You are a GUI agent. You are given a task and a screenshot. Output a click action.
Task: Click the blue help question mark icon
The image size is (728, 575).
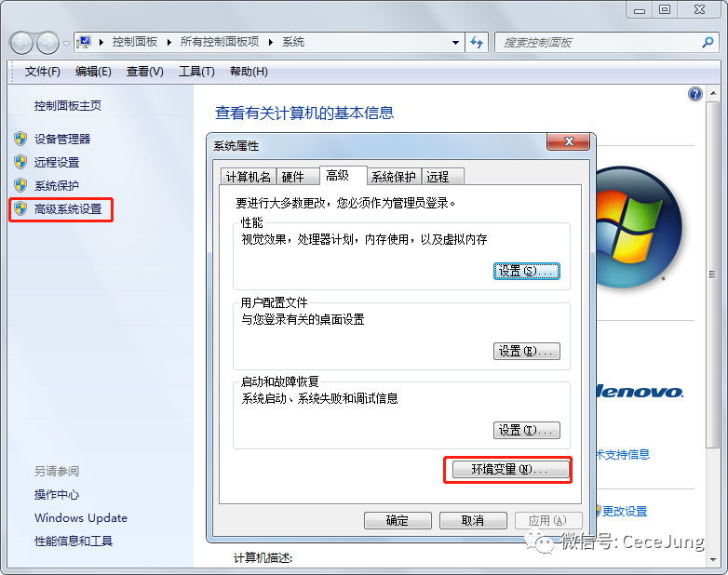click(694, 94)
